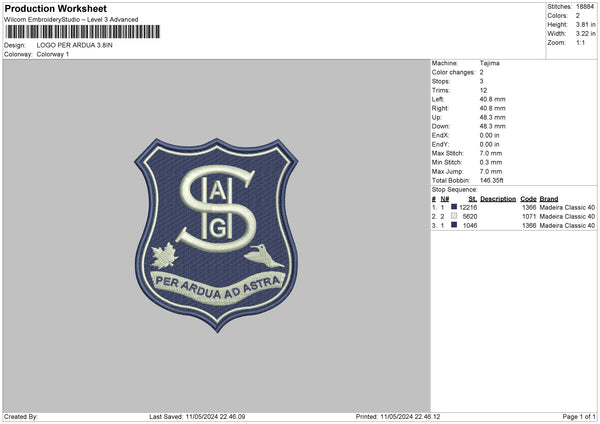Click the Stop Sequence heading
Image resolution: width=600 pixels, height=424 pixels.
click(455, 189)
